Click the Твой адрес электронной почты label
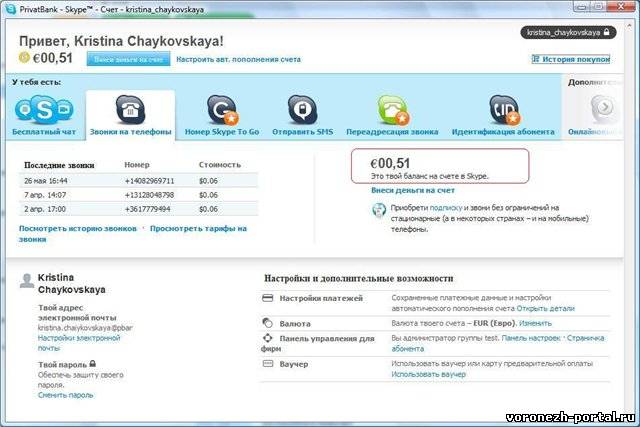This screenshot has width=640, height=427. (x=77, y=313)
